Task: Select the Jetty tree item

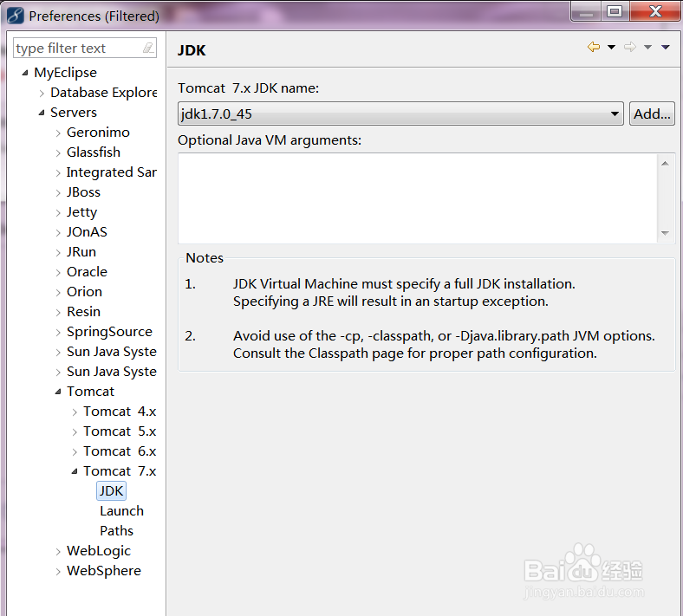Action: [x=81, y=212]
